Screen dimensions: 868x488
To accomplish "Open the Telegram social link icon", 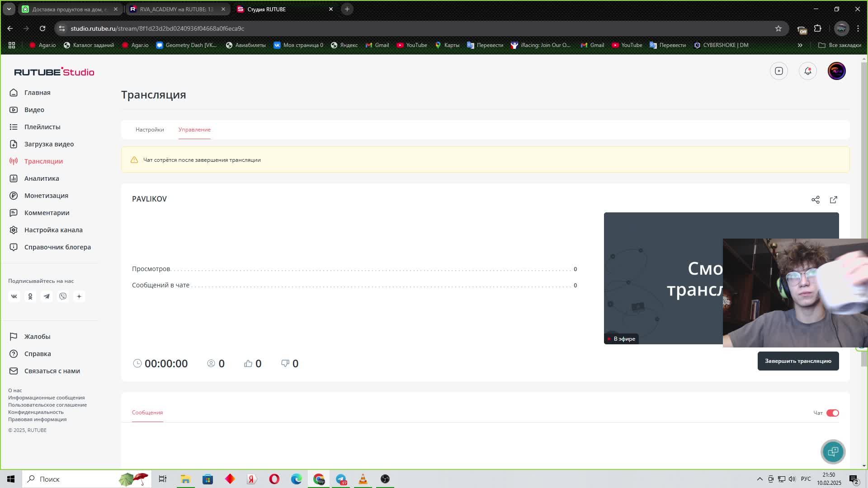I will (47, 296).
